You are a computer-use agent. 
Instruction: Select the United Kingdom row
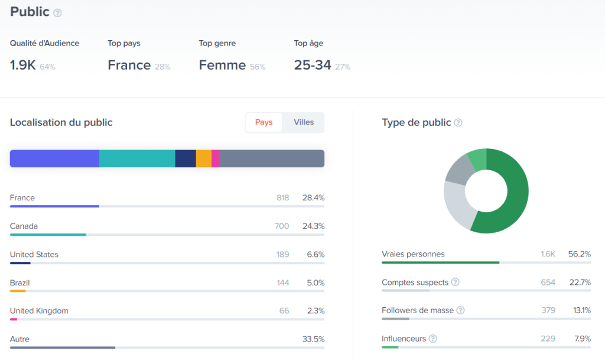tap(167, 313)
